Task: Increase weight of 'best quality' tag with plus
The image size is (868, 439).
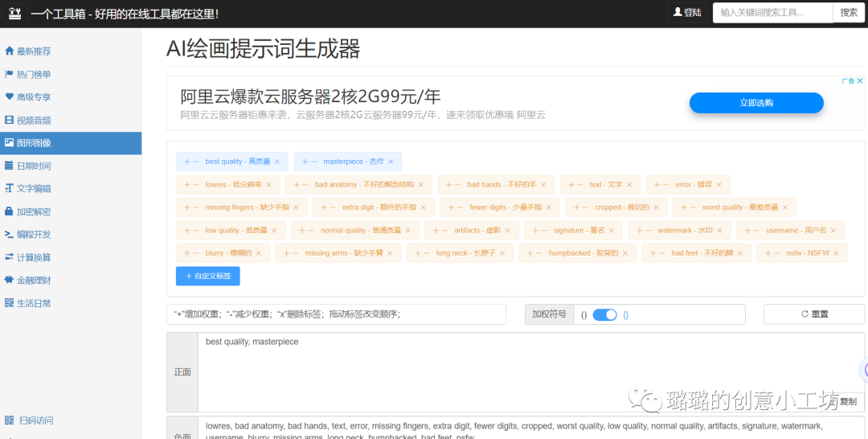Action: (x=187, y=162)
